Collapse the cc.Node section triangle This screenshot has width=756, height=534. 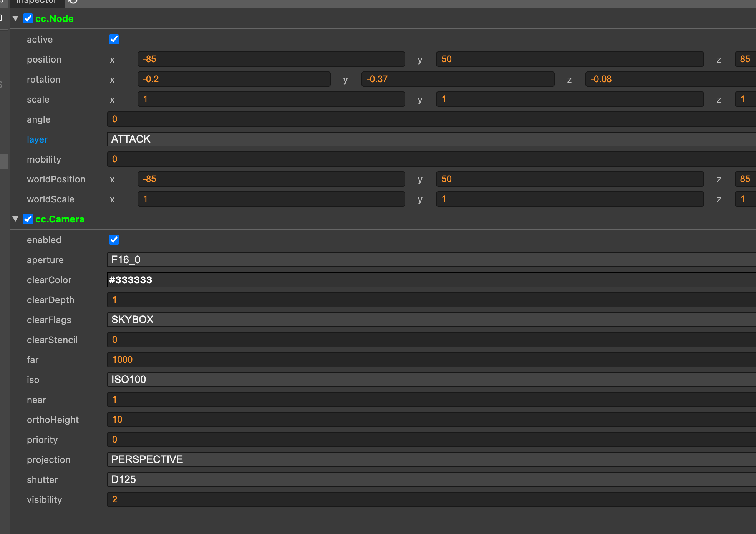[x=15, y=18]
